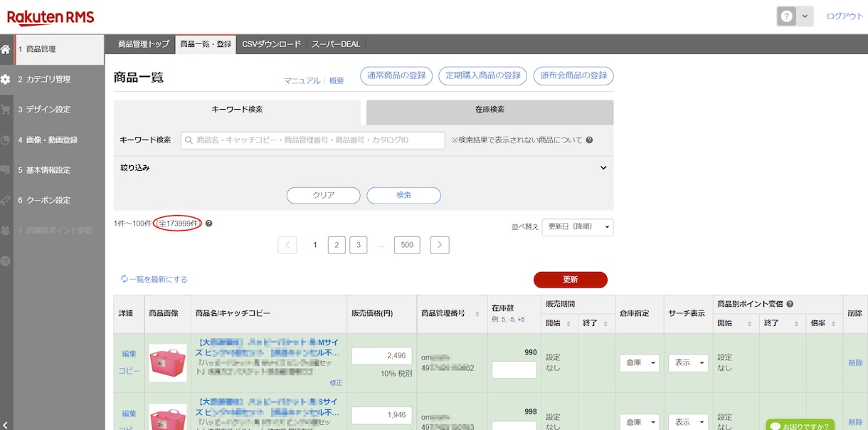Click the Rakuten RMS logo
The height and width of the screenshot is (430, 868).
tap(51, 17)
